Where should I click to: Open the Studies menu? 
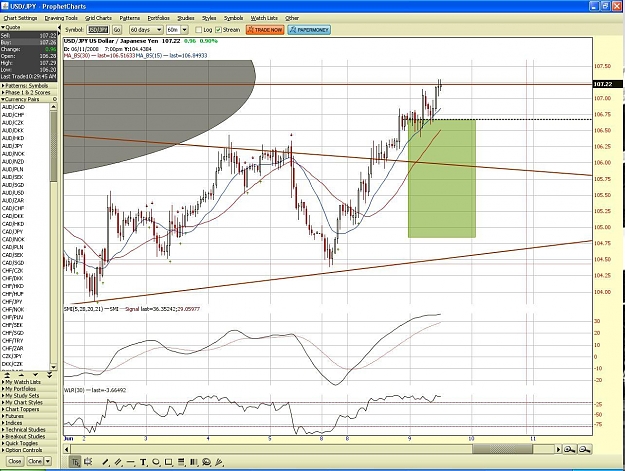(x=186, y=18)
